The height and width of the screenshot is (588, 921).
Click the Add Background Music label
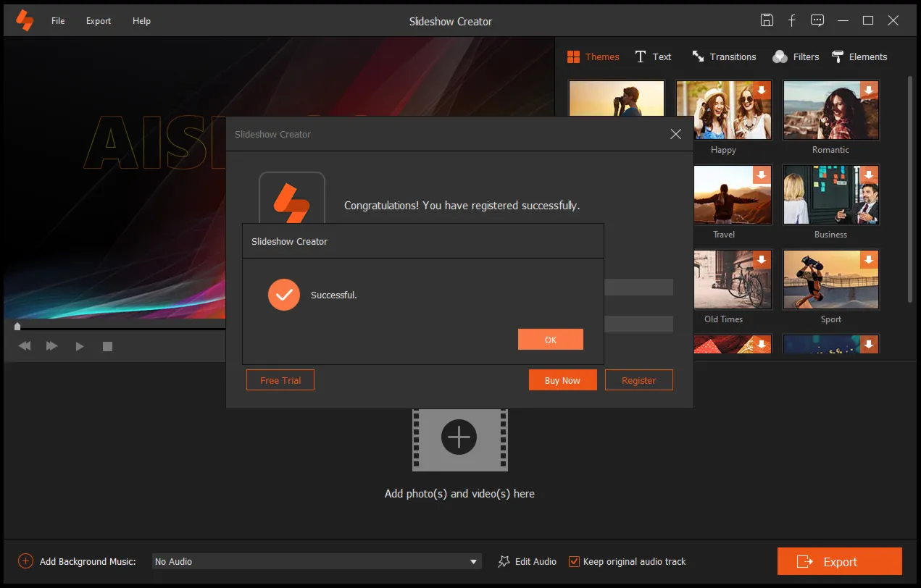click(x=88, y=561)
